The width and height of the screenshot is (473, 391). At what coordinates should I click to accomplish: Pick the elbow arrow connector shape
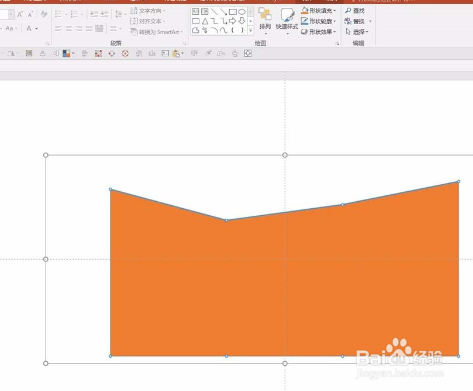223,21
